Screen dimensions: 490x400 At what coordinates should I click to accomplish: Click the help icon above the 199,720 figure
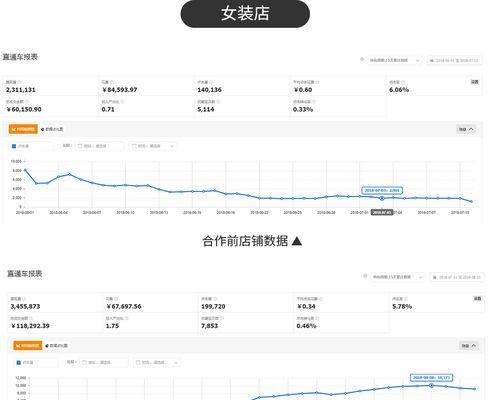tap(215, 299)
